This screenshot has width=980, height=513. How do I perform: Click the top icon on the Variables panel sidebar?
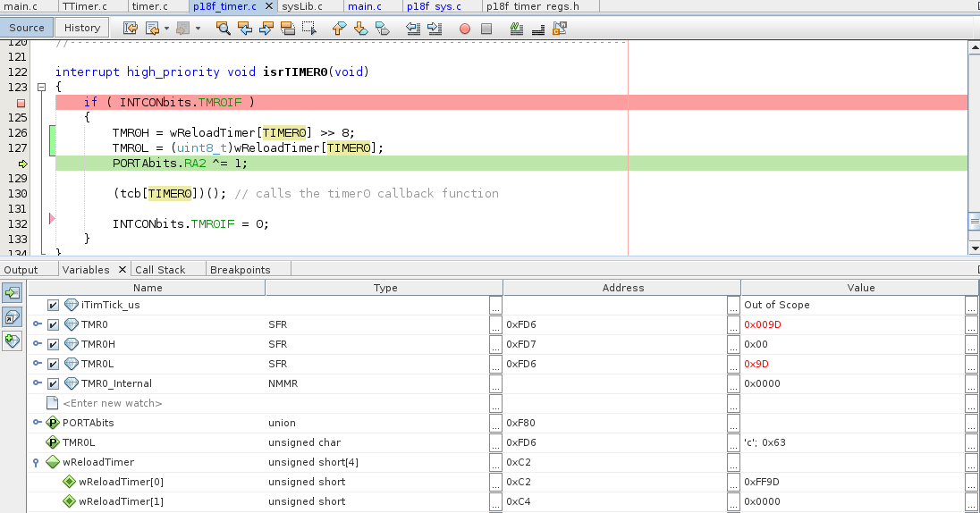tap(12, 292)
